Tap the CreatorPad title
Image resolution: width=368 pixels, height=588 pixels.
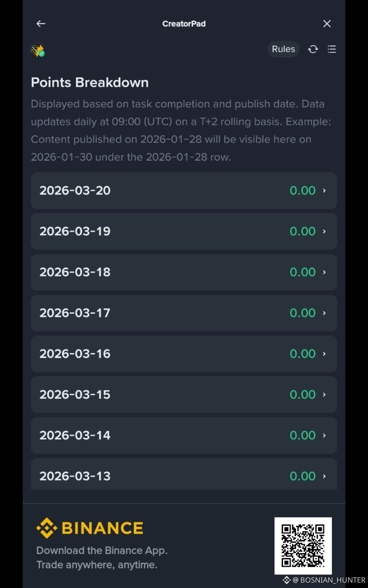[184, 24]
